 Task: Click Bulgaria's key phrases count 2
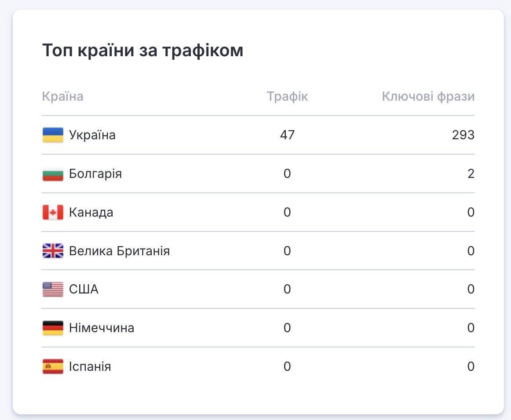click(x=471, y=174)
